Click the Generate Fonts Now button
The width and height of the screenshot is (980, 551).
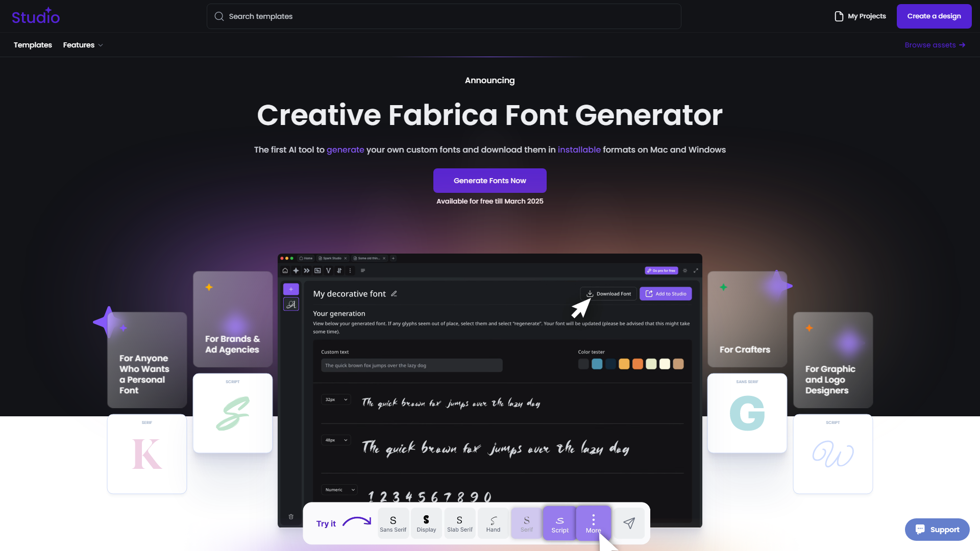(489, 180)
